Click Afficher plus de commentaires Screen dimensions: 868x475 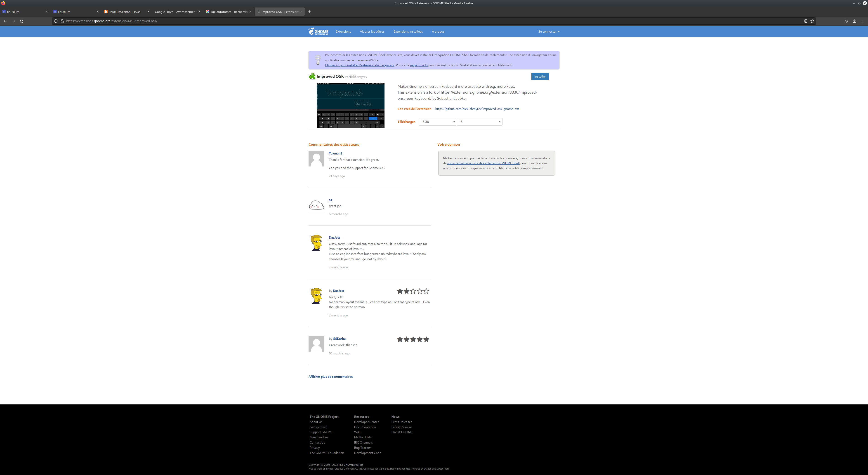pyautogui.click(x=330, y=377)
